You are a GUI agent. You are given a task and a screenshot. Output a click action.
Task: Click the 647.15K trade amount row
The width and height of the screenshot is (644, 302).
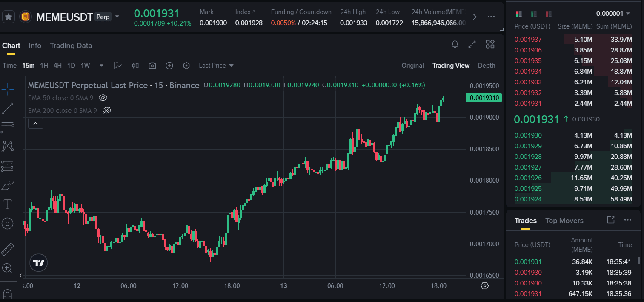(x=573, y=293)
